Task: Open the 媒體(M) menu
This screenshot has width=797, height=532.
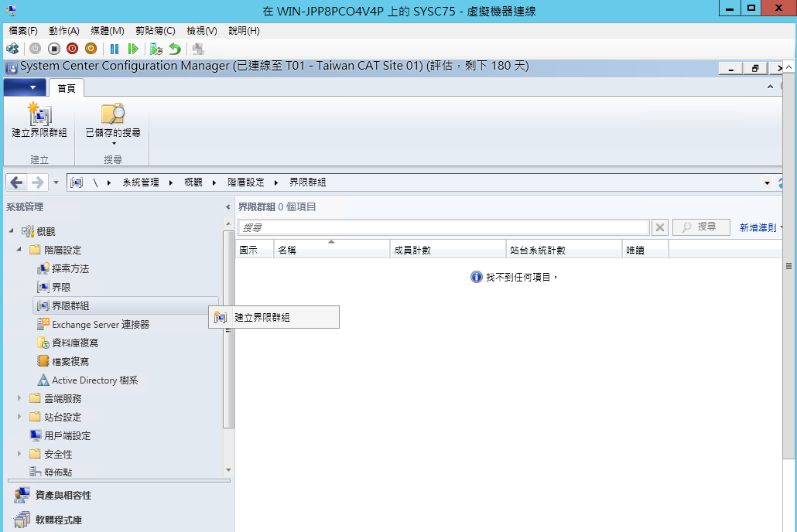Action: [108, 31]
